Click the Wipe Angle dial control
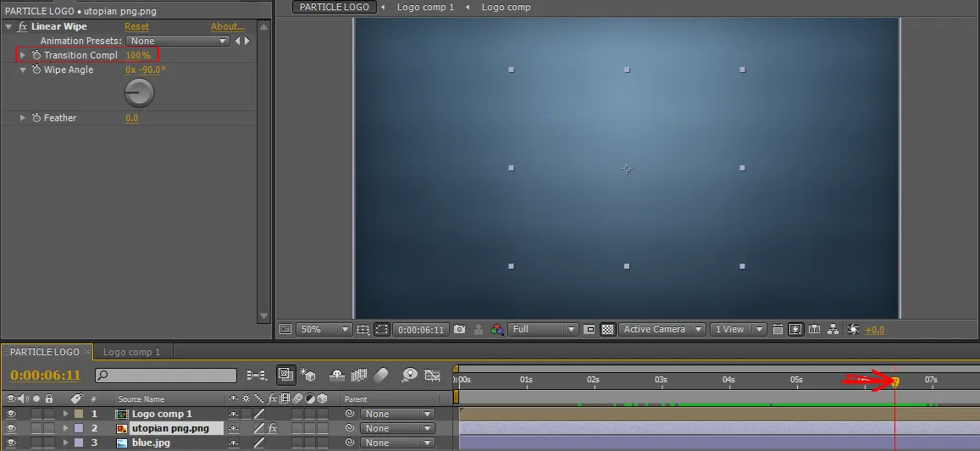This screenshot has height=451, width=980. click(x=139, y=93)
